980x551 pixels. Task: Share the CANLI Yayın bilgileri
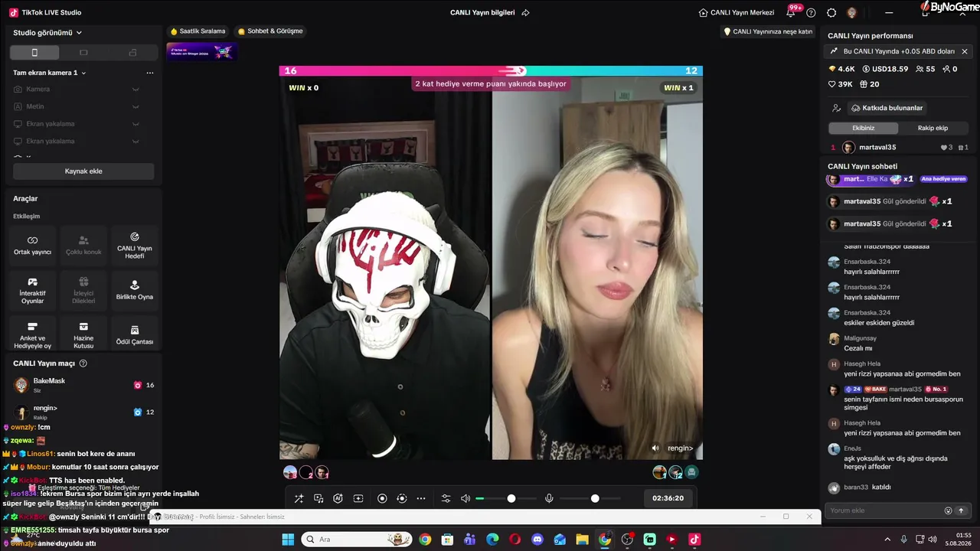(x=525, y=13)
